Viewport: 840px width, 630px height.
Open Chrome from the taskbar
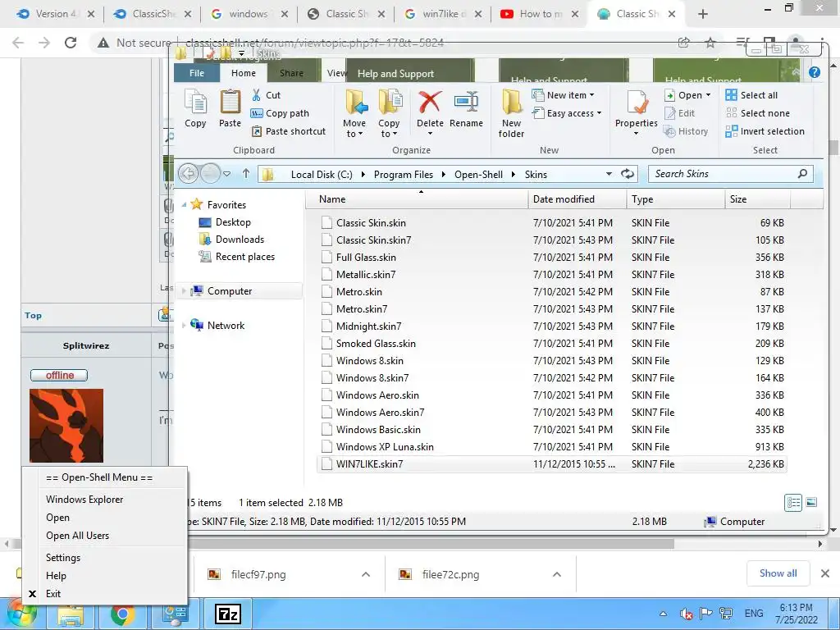click(123, 614)
